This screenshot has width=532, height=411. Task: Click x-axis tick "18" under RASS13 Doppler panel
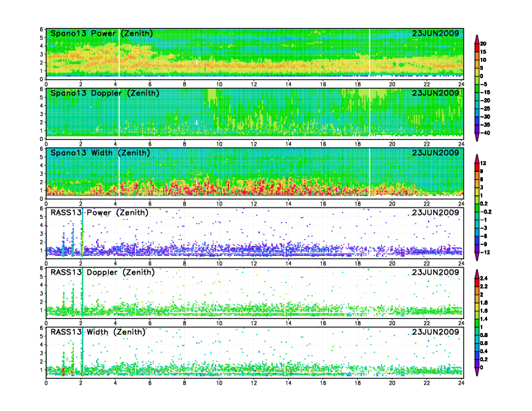tap(357, 323)
